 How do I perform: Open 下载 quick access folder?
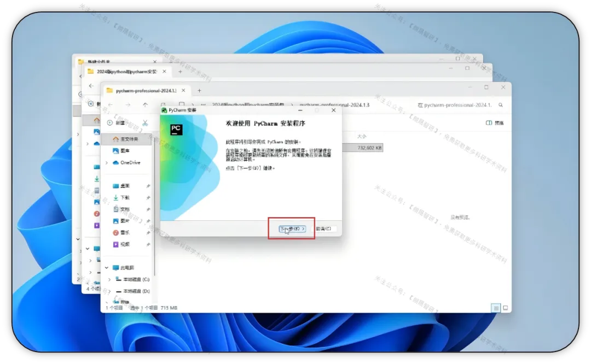[x=121, y=197]
